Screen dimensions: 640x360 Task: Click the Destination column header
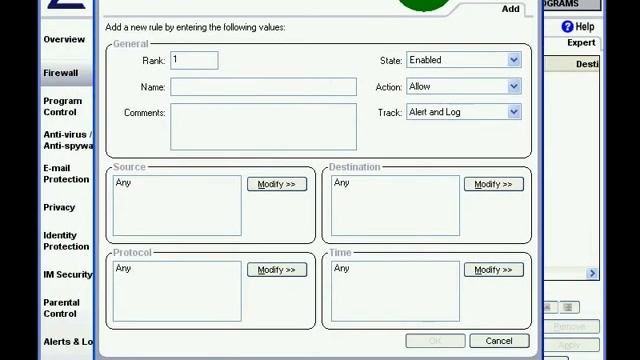[x=571, y=64]
